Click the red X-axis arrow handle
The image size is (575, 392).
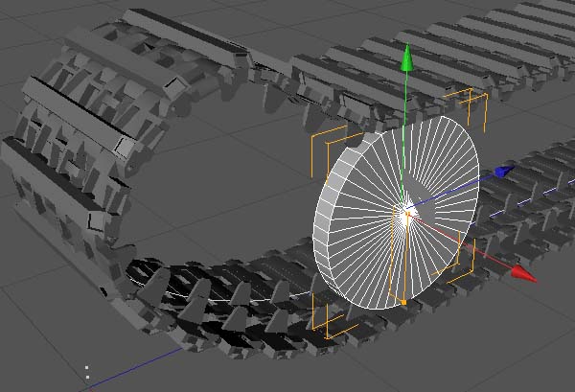[524, 273]
